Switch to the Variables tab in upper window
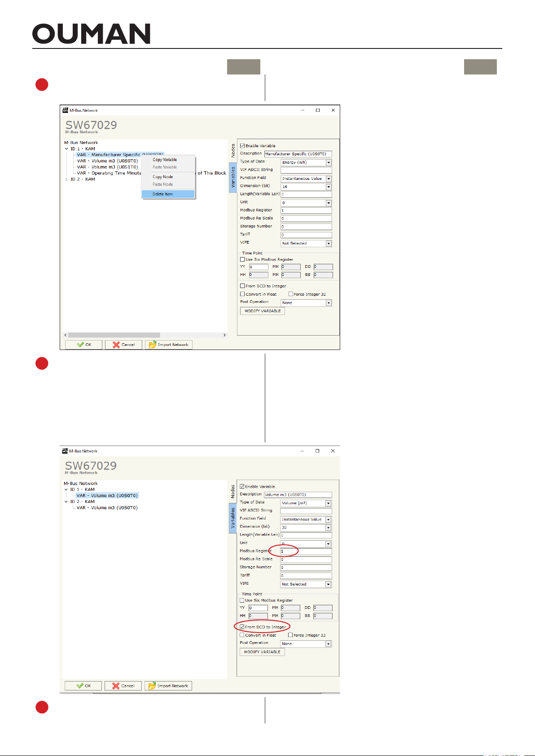535x756 pixels. coord(233,178)
